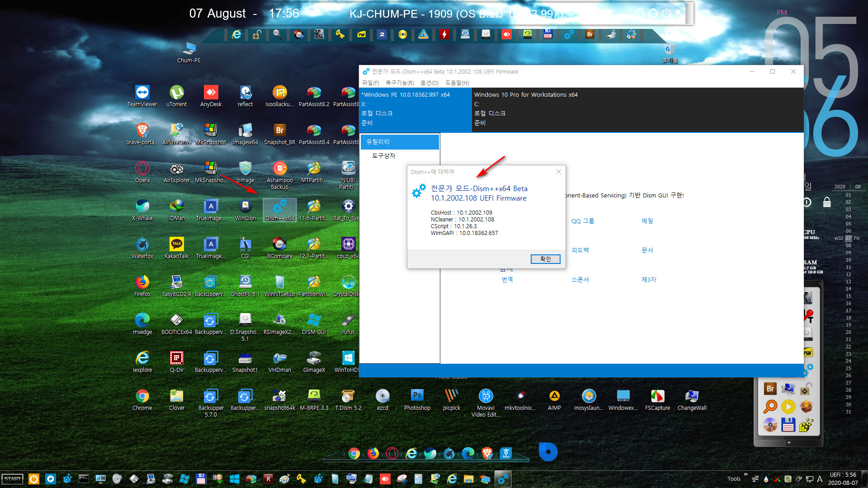Select the Dism++x64 desktop icon
868x488 pixels.
coord(279,210)
